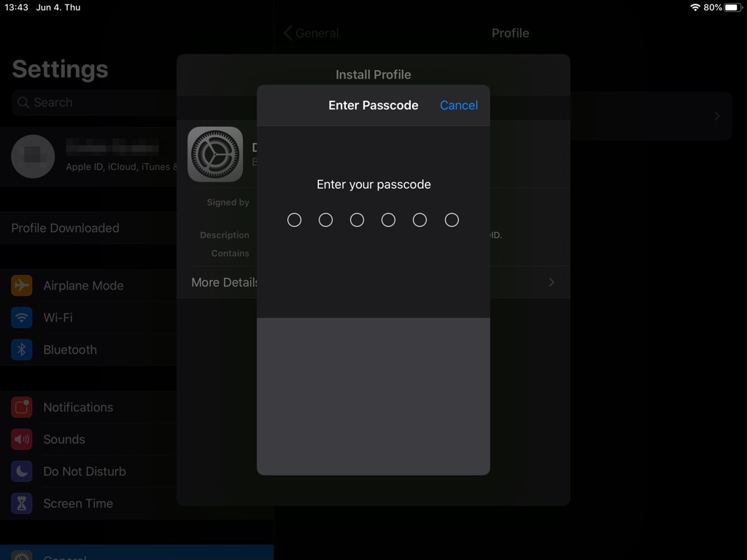Tap the Notifications icon
The width and height of the screenshot is (747, 560).
(22, 408)
